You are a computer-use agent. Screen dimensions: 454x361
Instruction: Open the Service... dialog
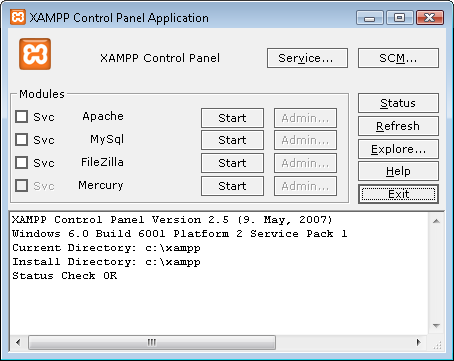coord(307,58)
